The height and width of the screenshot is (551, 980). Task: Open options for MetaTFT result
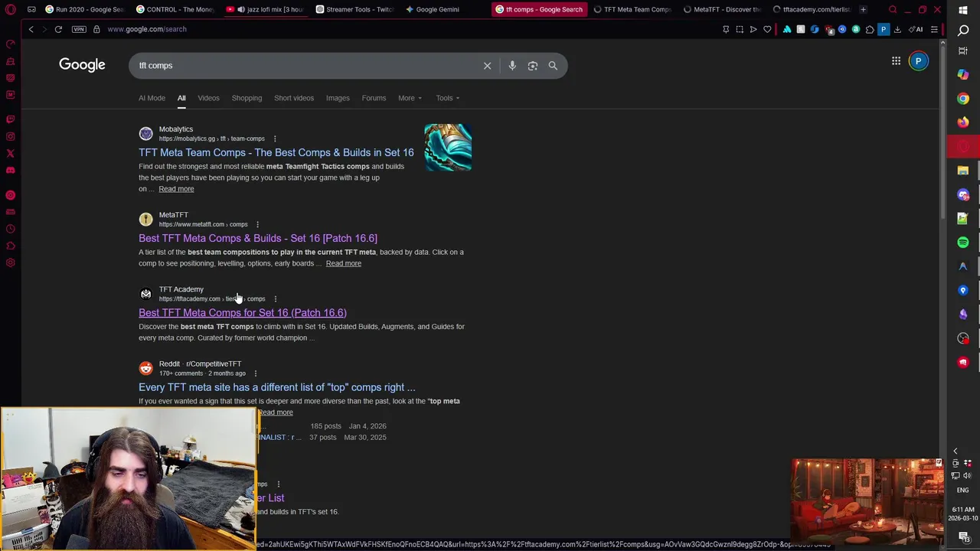(x=257, y=224)
